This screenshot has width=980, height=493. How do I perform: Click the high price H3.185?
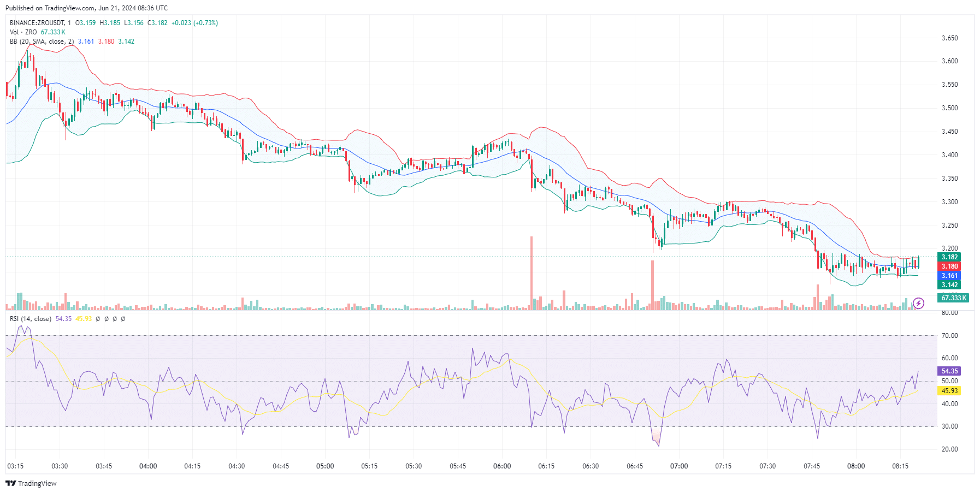point(110,23)
